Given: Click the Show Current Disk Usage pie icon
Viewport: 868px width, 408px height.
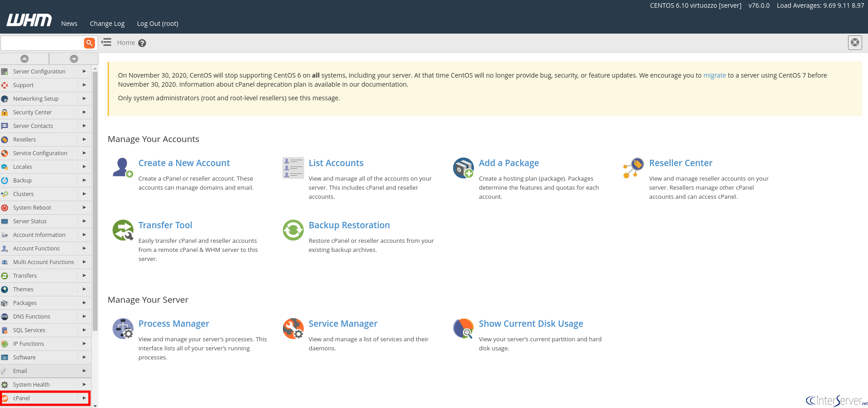Looking at the screenshot, I should (x=463, y=329).
